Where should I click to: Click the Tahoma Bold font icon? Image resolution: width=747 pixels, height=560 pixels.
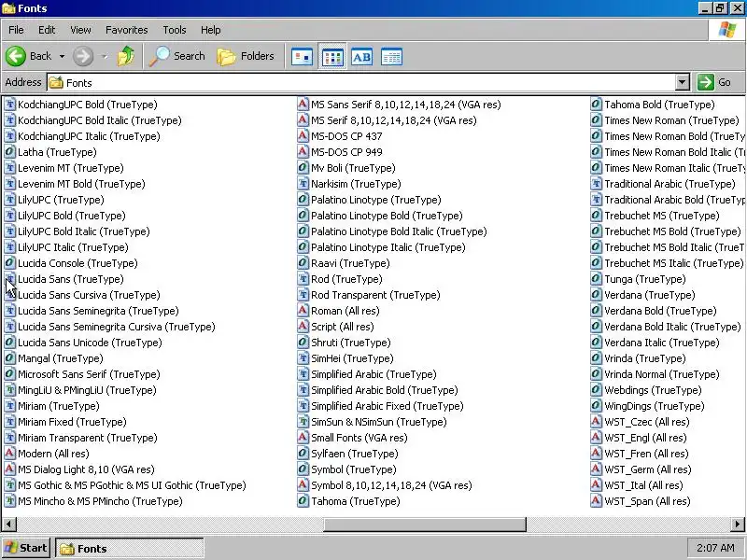point(596,105)
